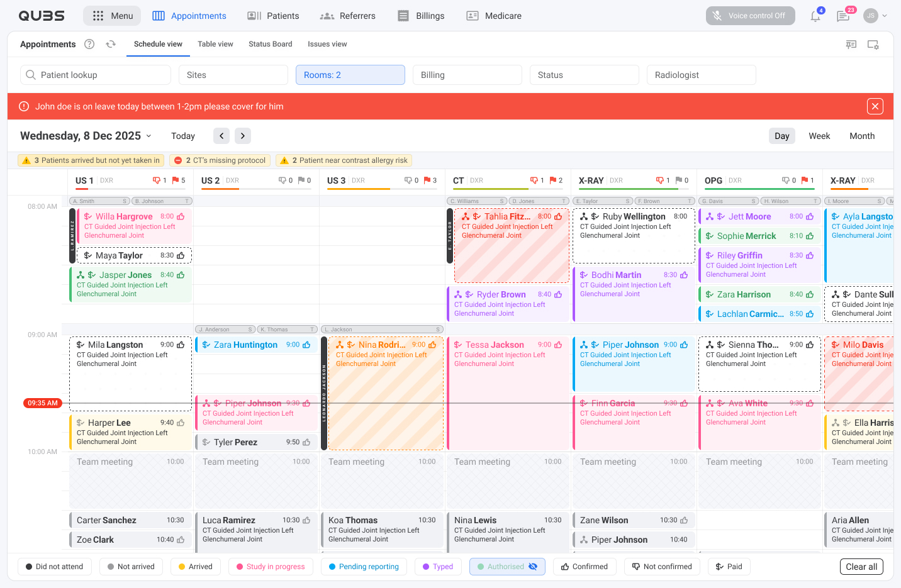Screen dimensions: 901x588
Task: Toggle the Confirmed filter chip
Action: click(585, 567)
